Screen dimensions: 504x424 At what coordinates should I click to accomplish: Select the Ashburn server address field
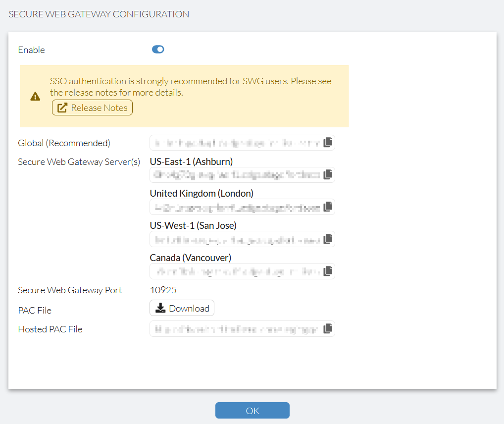coord(233,174)
